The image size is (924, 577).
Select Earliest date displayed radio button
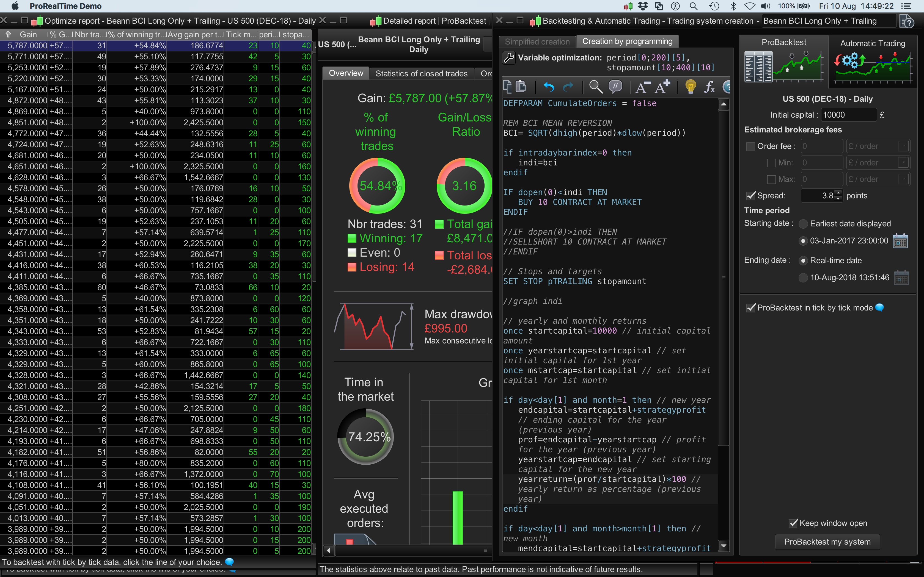[x=803, y=224]
